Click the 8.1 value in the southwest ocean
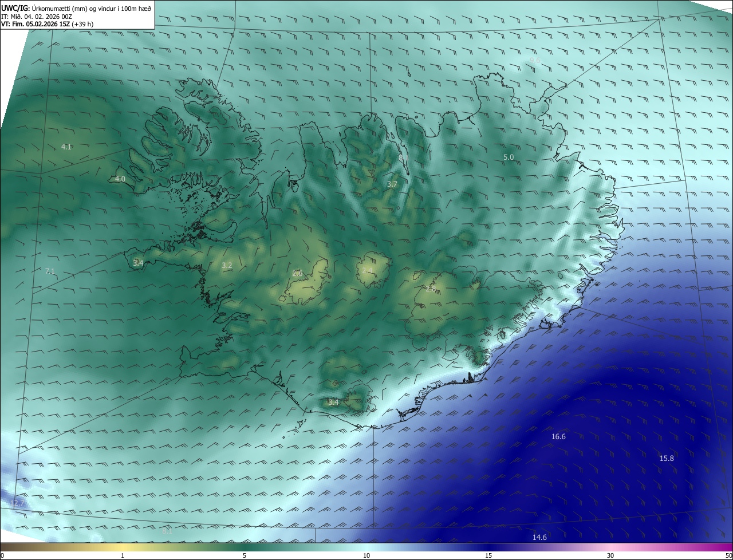The height and width of the screenshot is (560, 733). 167,531
